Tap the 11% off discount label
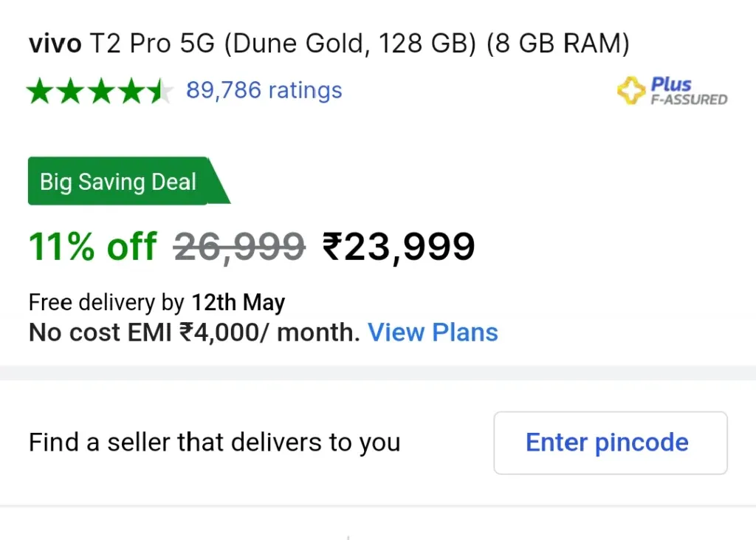 tap(92, 247)
